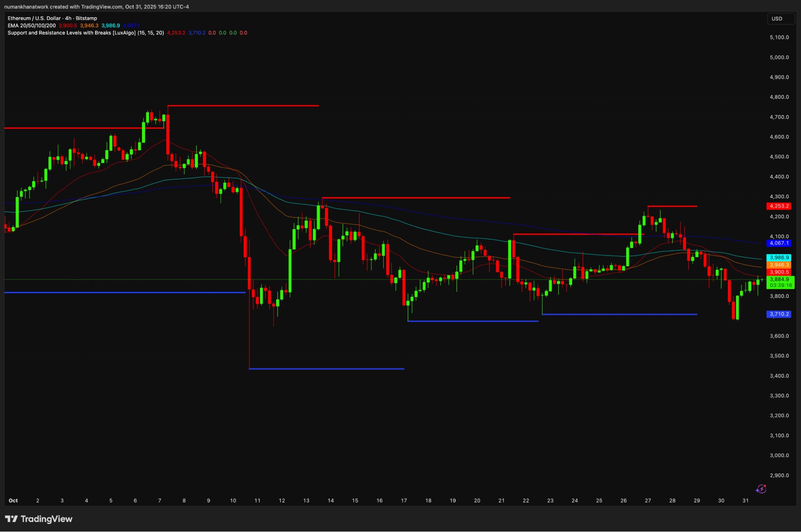The width and height of the screenshot is (801, 532).
Task: Click the green 3,884.9 current price label
Action: [779, 279]
